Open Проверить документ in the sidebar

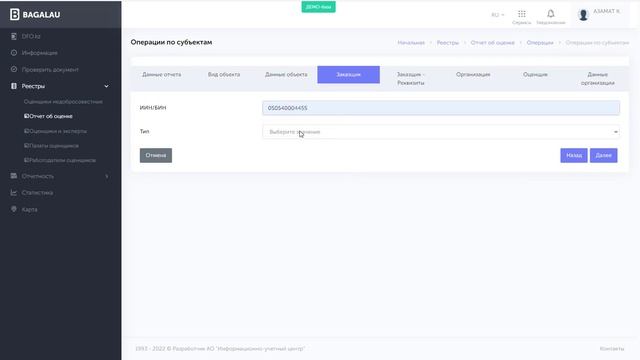(50, 69)
